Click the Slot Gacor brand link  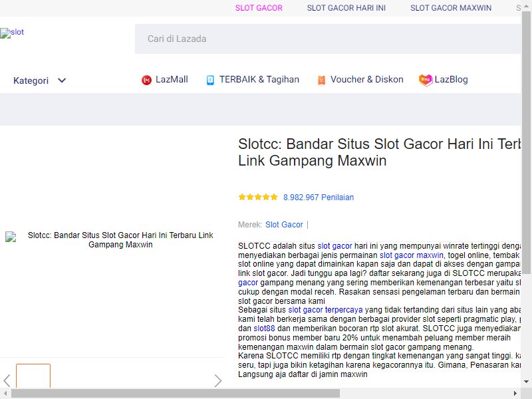tap(284, 225)
